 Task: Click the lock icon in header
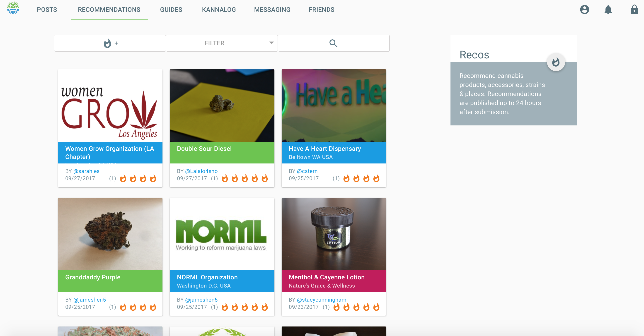pos(634,10)
